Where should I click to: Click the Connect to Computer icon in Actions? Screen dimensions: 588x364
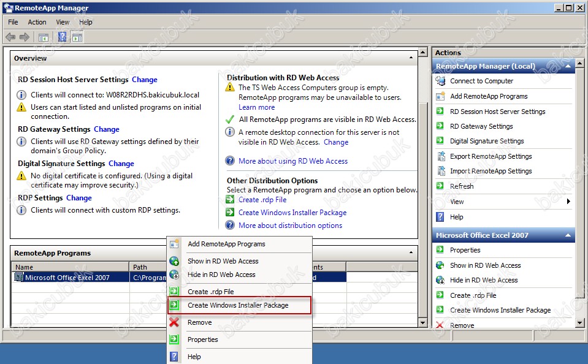tap(440, 81)
